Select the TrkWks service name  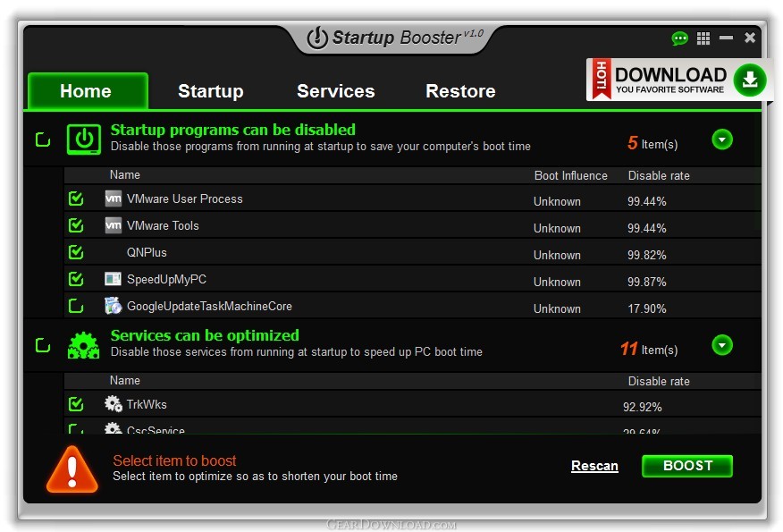pyautogui.click(x=147, y=404)
